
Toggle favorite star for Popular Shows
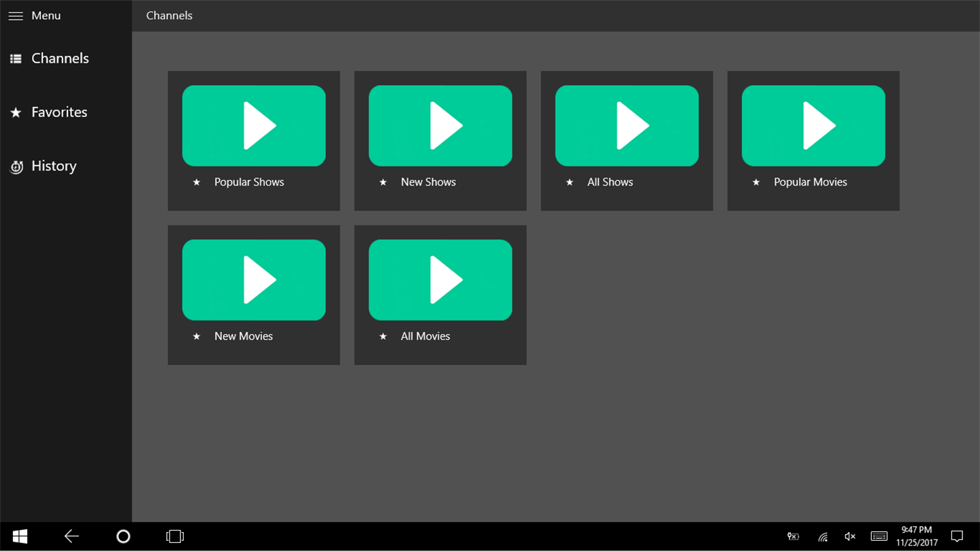pos(197,182)
